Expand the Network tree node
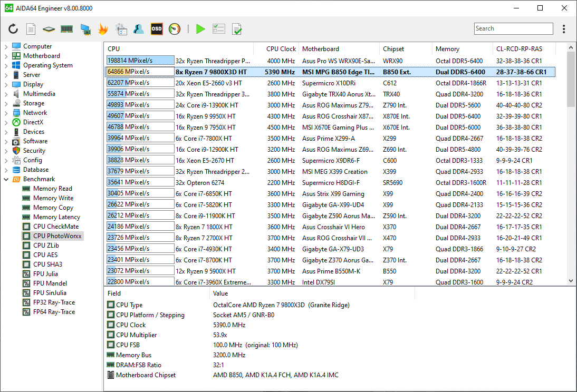The width and height of the screenshot is (577, 392). click(6, 113)
